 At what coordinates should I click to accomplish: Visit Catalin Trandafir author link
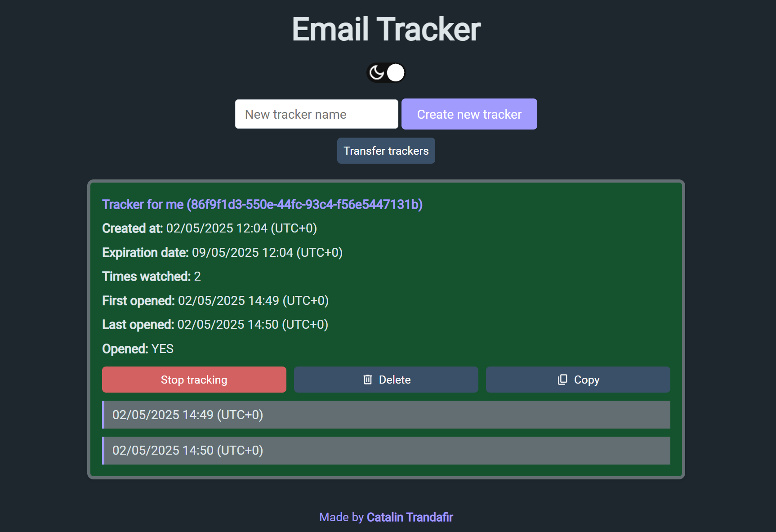tap(410, 517)
